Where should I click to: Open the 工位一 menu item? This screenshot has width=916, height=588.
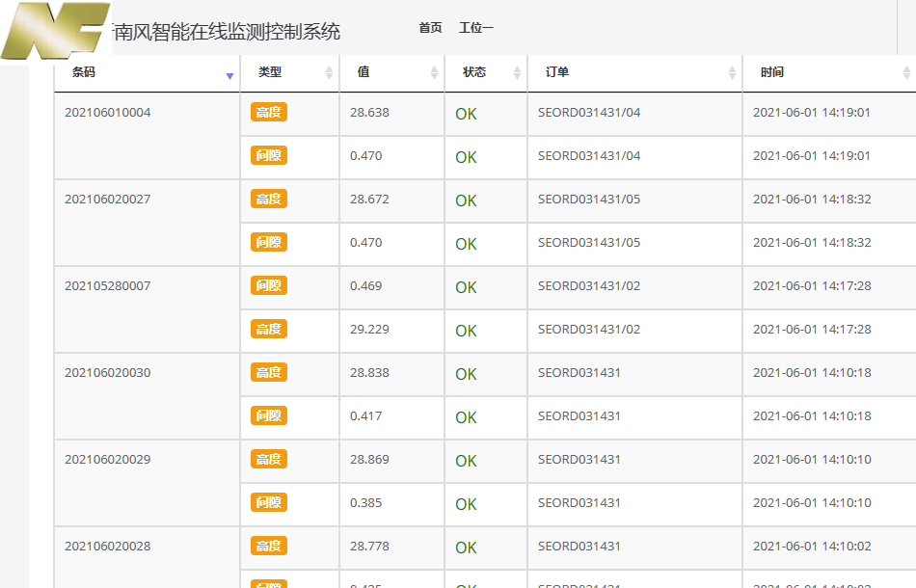pos(476,28)
